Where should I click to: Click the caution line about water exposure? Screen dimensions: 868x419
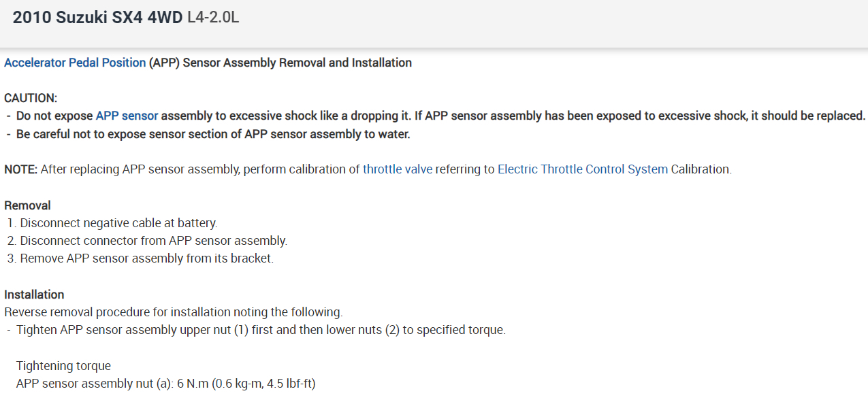point(212,134)
